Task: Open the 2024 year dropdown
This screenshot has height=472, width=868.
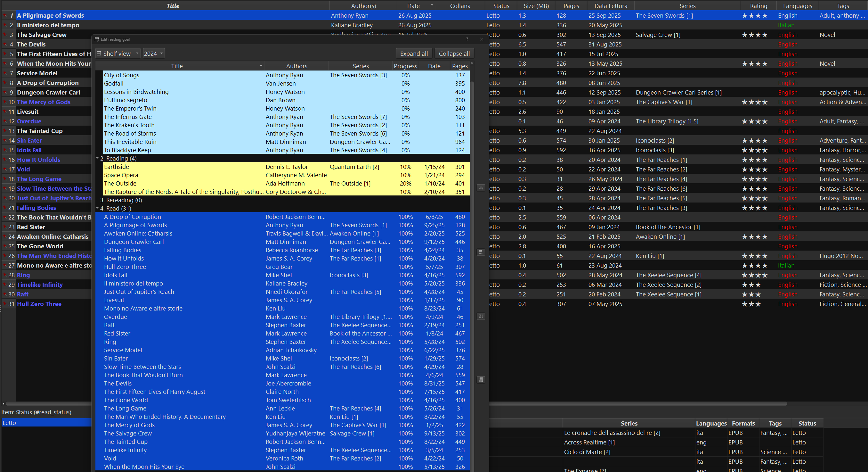Action: [x=154, y=54]
